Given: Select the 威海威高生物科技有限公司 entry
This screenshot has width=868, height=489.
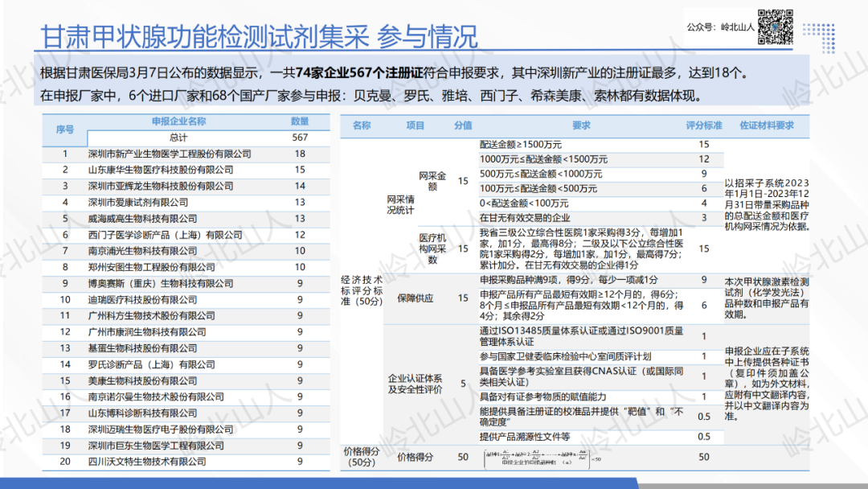Looking at the screenshot, I should point(142,219).
